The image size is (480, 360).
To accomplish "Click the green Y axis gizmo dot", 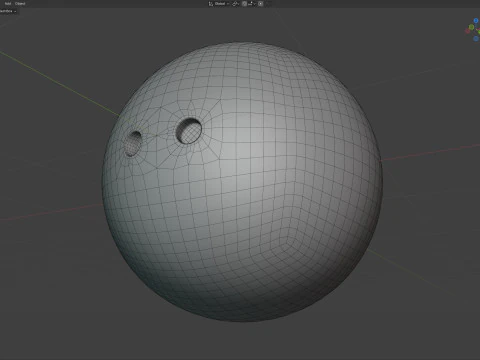I will [x=471, y=27].
